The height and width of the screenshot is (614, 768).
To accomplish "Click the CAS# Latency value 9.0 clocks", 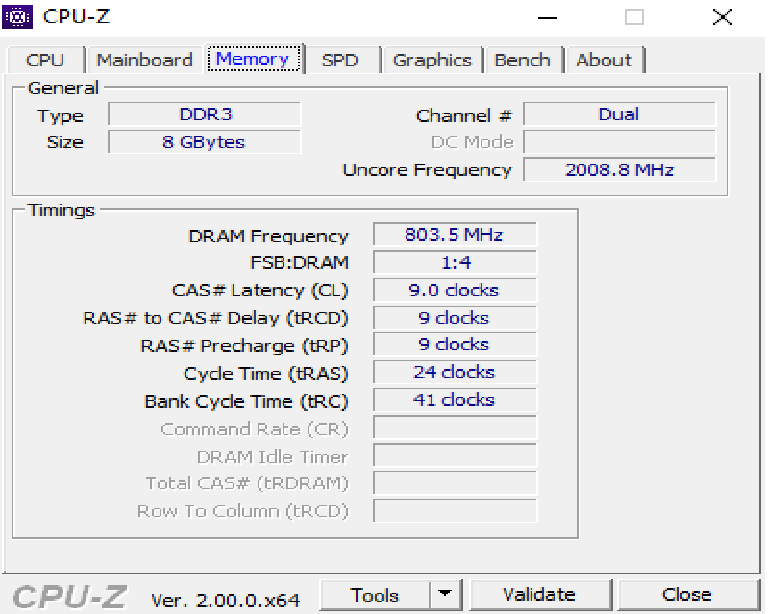I will coord(455,290).
